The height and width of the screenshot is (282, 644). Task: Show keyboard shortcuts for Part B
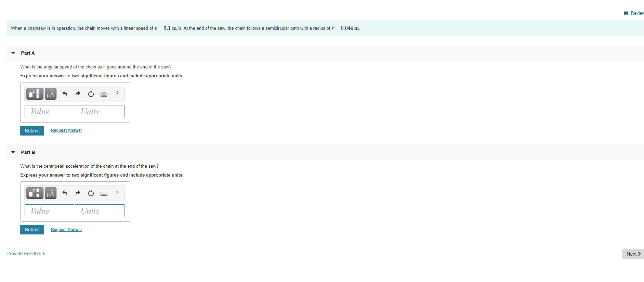104,193
